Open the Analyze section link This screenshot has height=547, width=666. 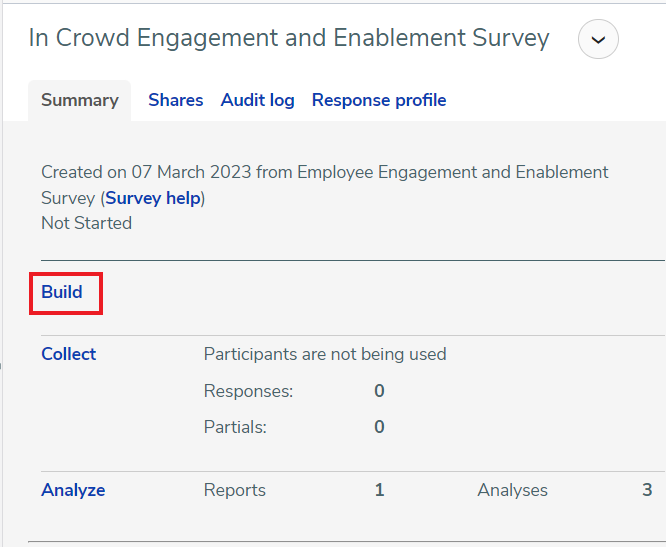tap(73, 490)
